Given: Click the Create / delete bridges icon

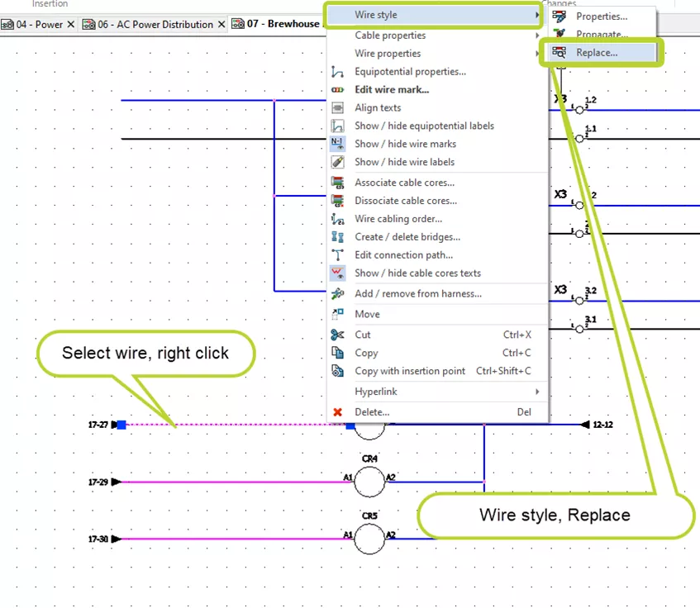Looking at the screenshot, I should (x=337, y=237).
